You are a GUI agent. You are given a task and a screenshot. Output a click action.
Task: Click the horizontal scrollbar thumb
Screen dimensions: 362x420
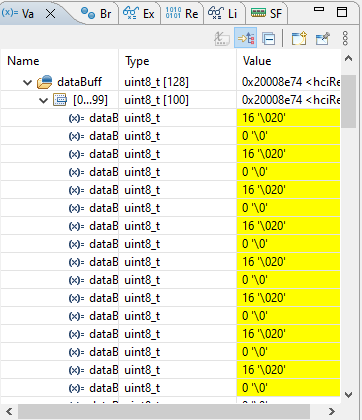pyautogui.click(x=164, y=411)
